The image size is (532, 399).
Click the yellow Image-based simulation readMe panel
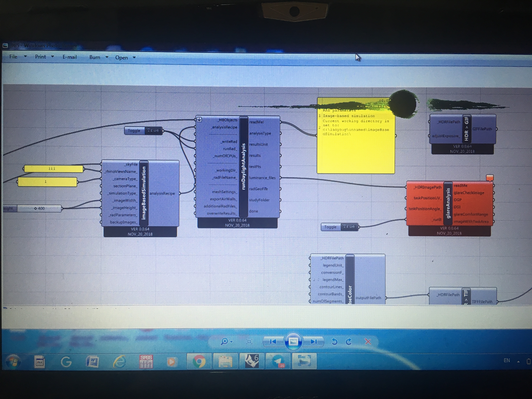pos(356,135)
